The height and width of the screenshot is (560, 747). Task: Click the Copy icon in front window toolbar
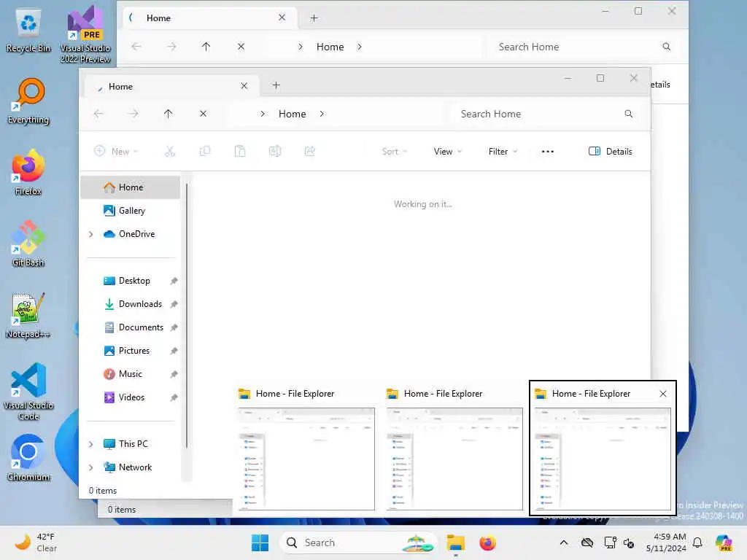click(205, 152)
